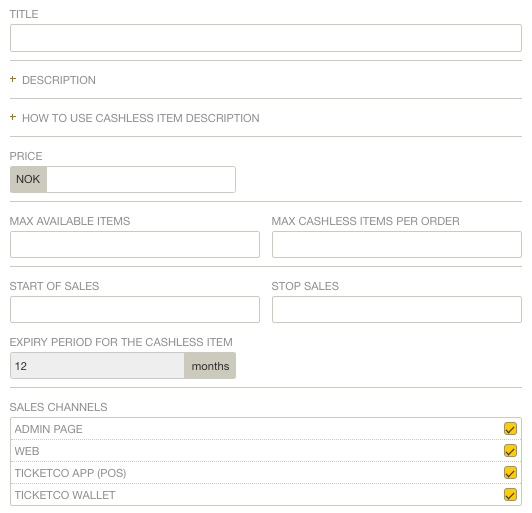The width and height of the screenshot is (532, 513).
Task: Open the Description collapsible heading
Action: [59, 80]
